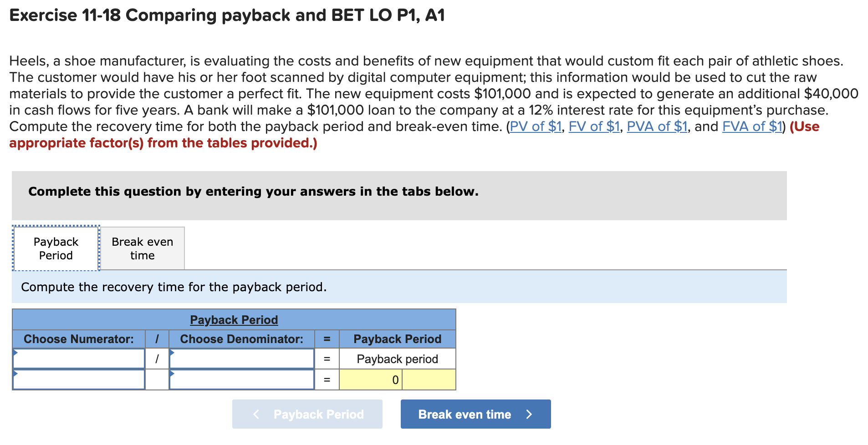Click the Payback Period back button
Screen dimensions: 868x445
[306, 414]
